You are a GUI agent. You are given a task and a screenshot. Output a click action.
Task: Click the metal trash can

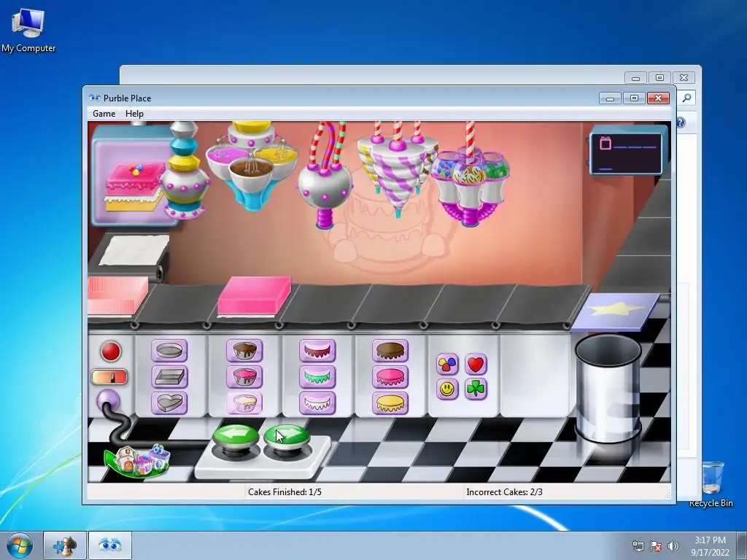pos(608,389)
